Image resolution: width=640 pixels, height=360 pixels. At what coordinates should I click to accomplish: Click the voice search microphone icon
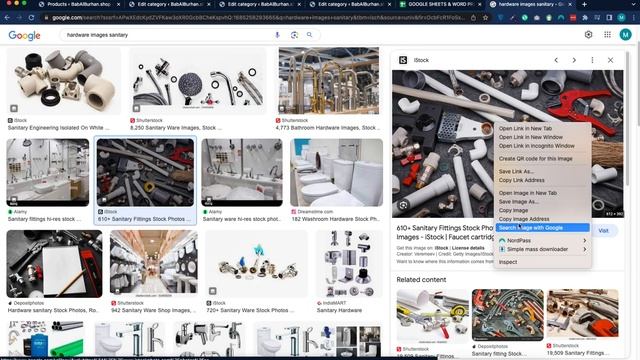tap(277, 35)
